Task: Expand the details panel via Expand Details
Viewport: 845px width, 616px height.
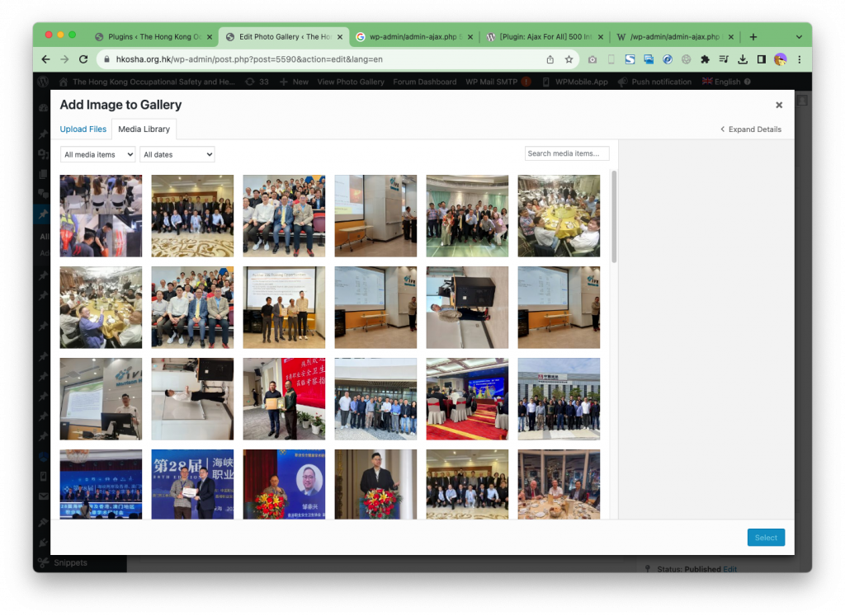Action: click(751, 129)
